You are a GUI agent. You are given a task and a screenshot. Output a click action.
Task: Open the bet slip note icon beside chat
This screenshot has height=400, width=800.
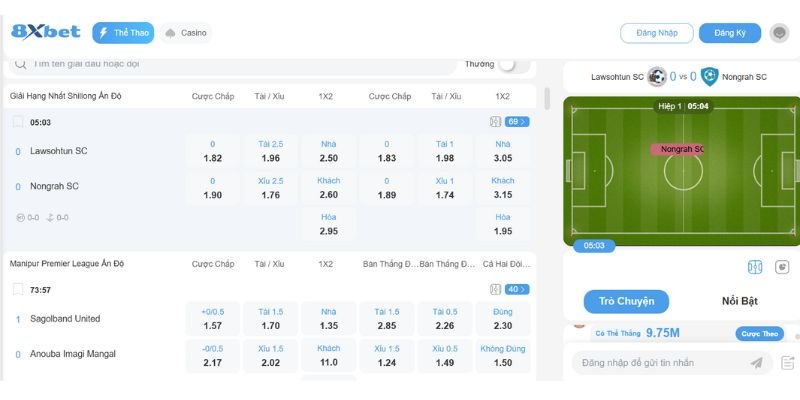[788, 363]
